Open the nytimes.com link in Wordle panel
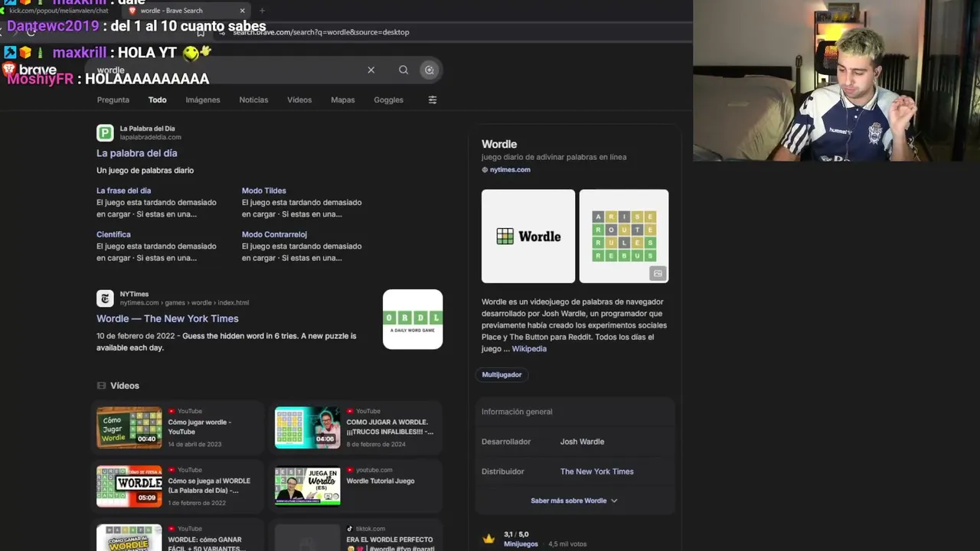Image resolution: width=980 pixels, height=551 pixels. click(510, 170)
